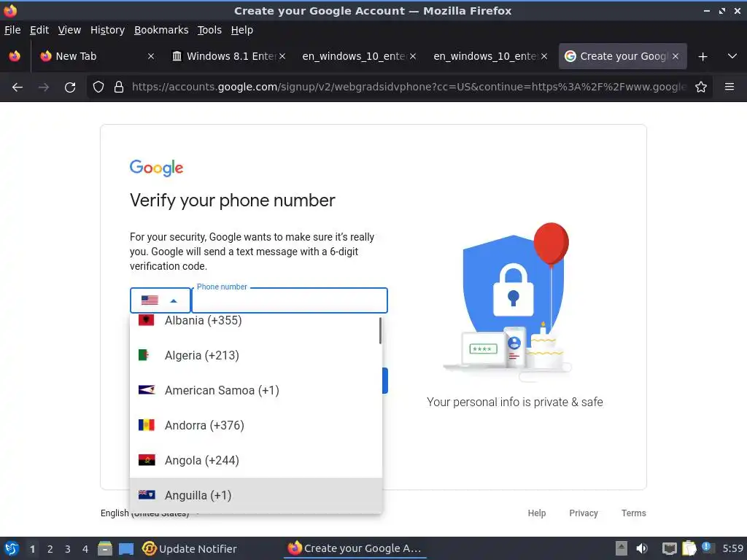Collapse the country code dropdown

coord(160,300)
